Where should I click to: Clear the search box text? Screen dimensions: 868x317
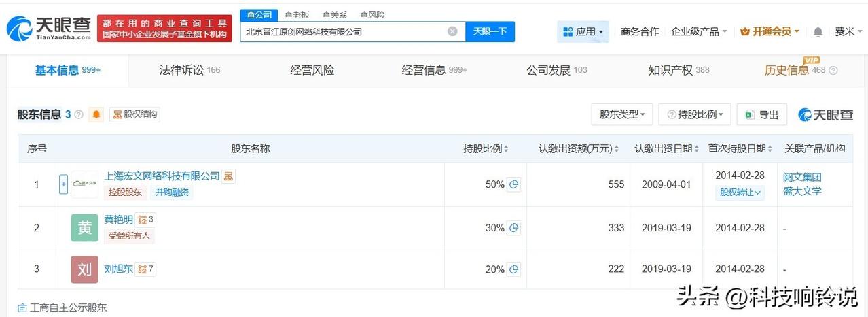click(x=452, y=31)
